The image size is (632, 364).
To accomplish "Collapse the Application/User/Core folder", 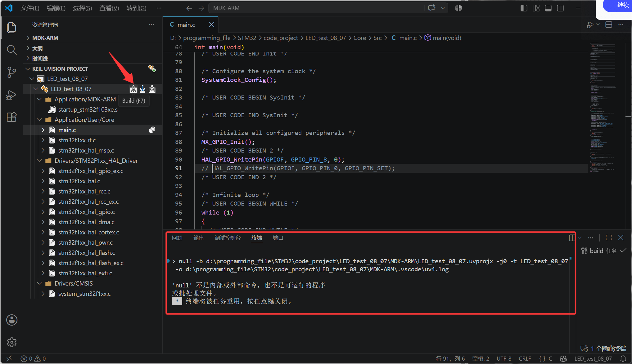I will click(x=39, y=120).
